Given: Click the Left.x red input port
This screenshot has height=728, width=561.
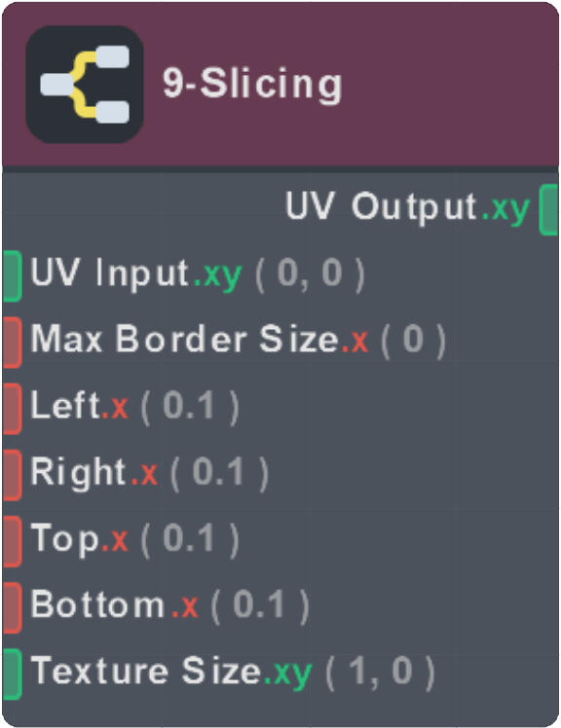Looking at the screenshot, I should [x=12, y=409].
